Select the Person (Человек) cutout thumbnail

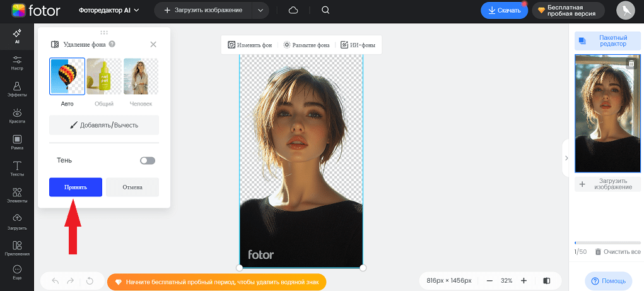(141, 76)
